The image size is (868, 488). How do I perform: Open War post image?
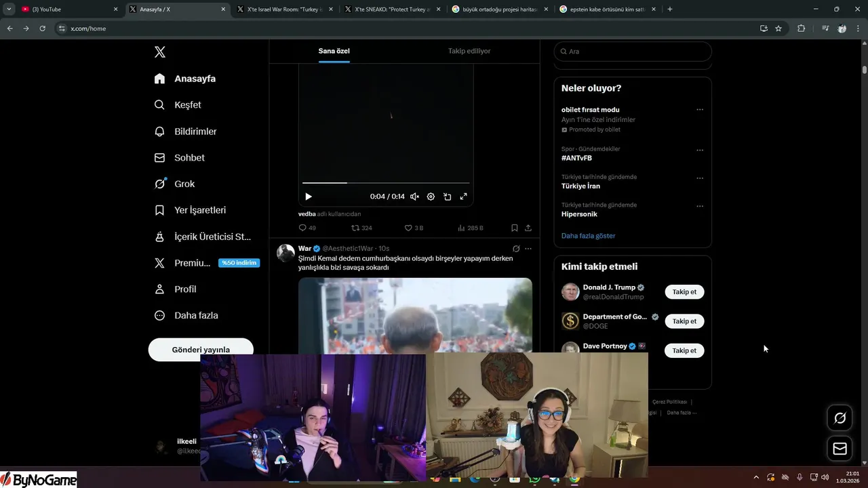point(415,315)
